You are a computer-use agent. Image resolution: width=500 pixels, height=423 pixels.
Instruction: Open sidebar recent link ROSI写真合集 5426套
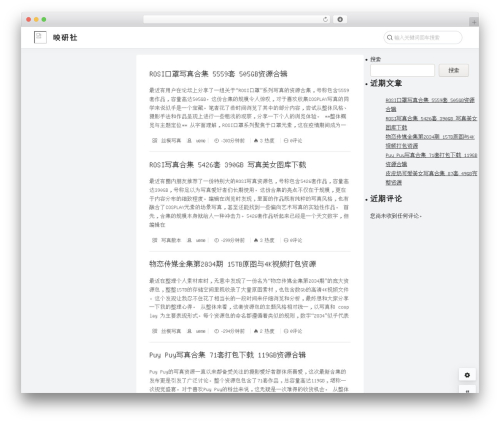[x=431, y=123]
